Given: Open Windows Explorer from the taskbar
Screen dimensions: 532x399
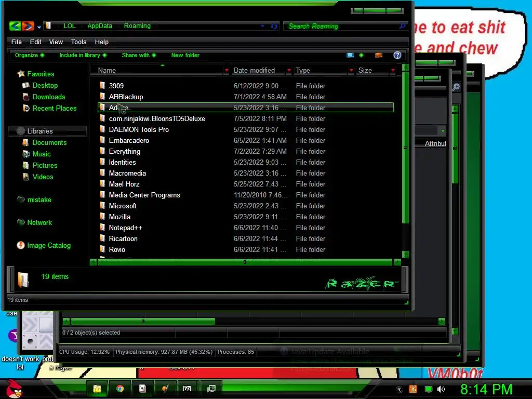Looking at the screenshot, I should (x=97, y=389).
